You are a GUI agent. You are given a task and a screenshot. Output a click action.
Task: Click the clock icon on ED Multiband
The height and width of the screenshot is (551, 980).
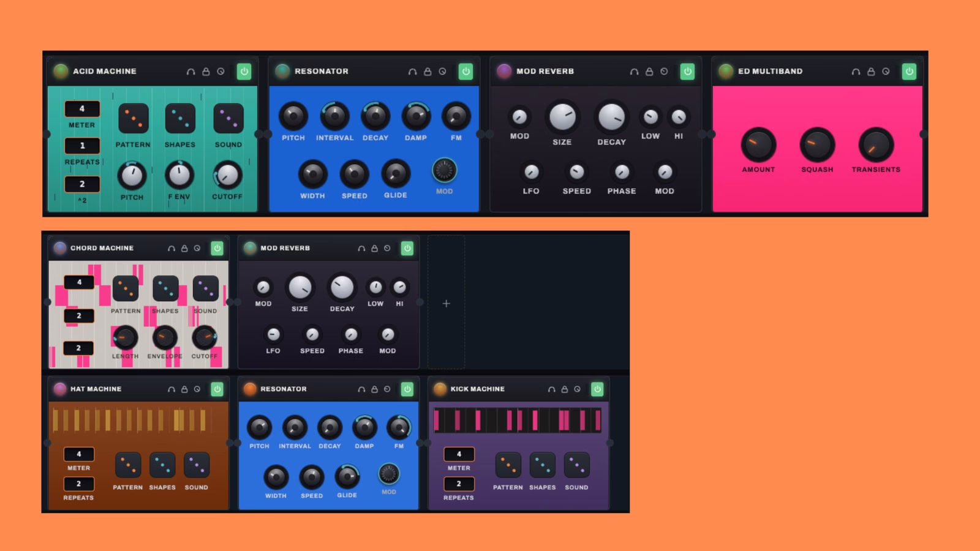click(886, 72)
